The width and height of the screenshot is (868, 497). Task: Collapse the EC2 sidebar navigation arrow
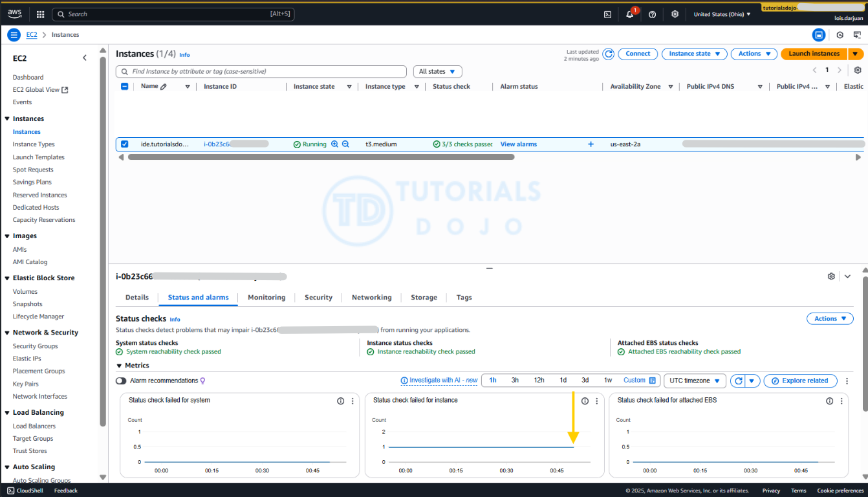[x=85, y=58]
